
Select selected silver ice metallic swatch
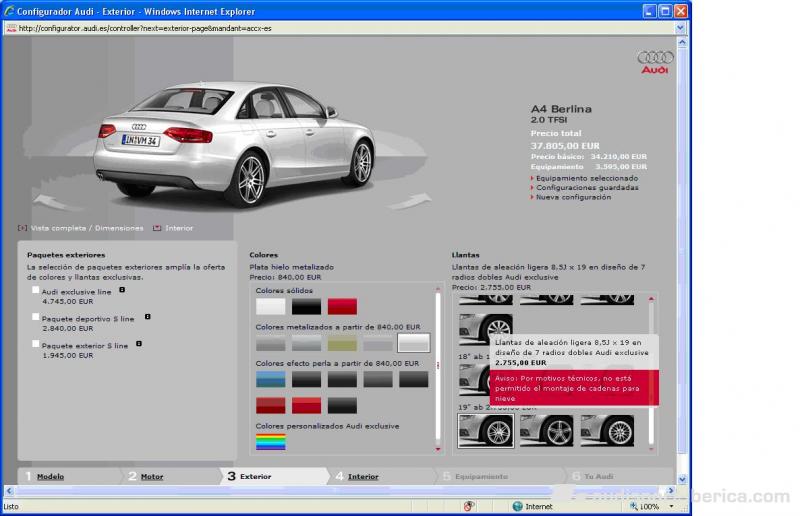coord(414,343)
